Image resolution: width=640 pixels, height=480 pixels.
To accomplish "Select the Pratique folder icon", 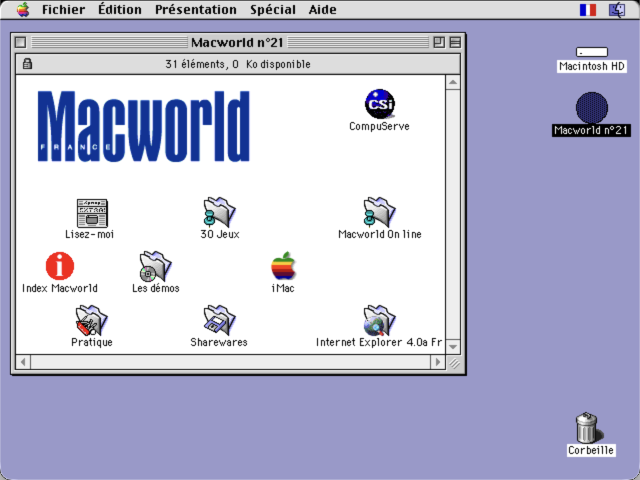I will [x=91, y=320].
